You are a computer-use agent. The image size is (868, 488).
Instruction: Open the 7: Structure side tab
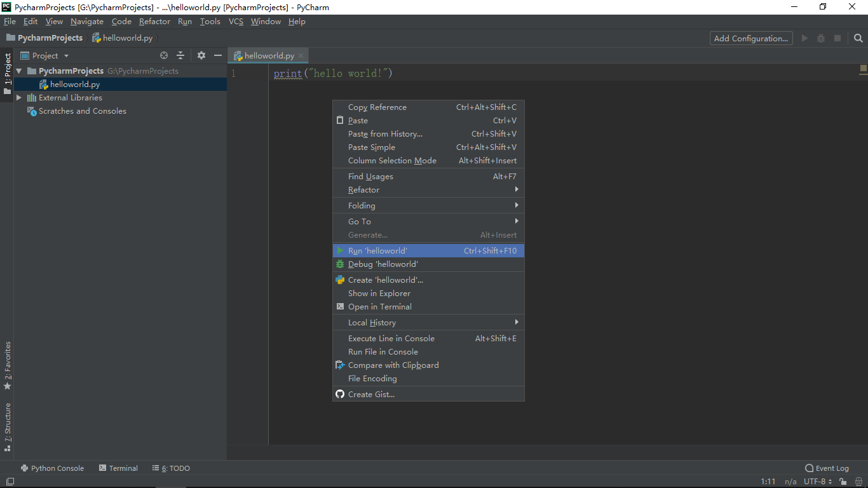(x=7, y=427)
